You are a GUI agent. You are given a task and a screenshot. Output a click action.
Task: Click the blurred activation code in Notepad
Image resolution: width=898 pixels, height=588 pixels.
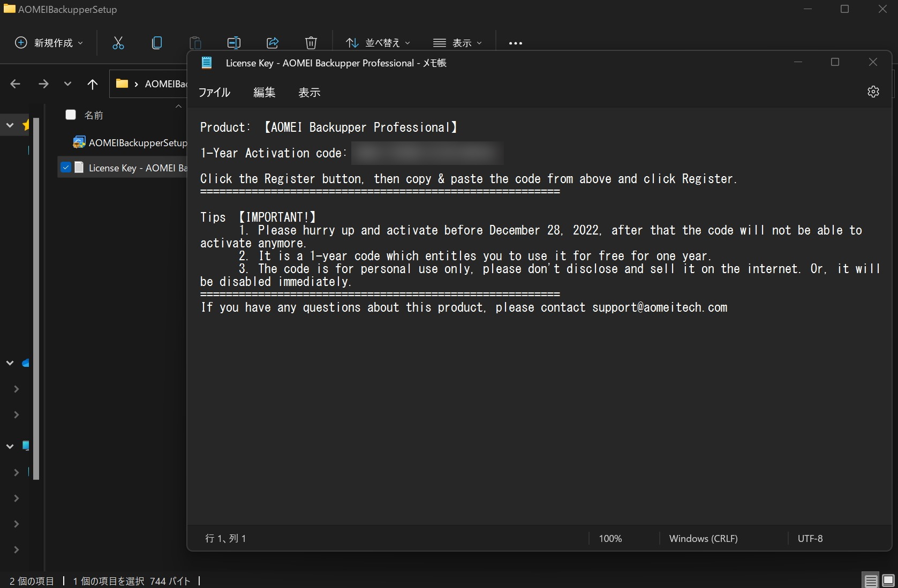point(427,153)
